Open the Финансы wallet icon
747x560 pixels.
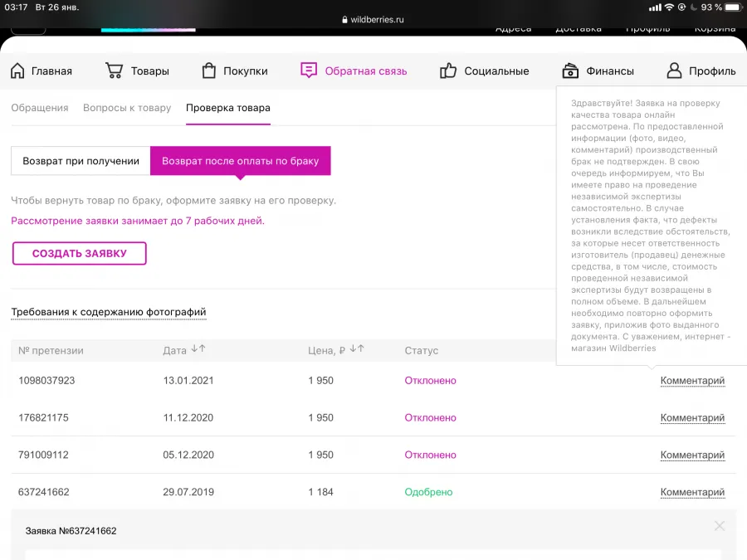coord(570,71)
